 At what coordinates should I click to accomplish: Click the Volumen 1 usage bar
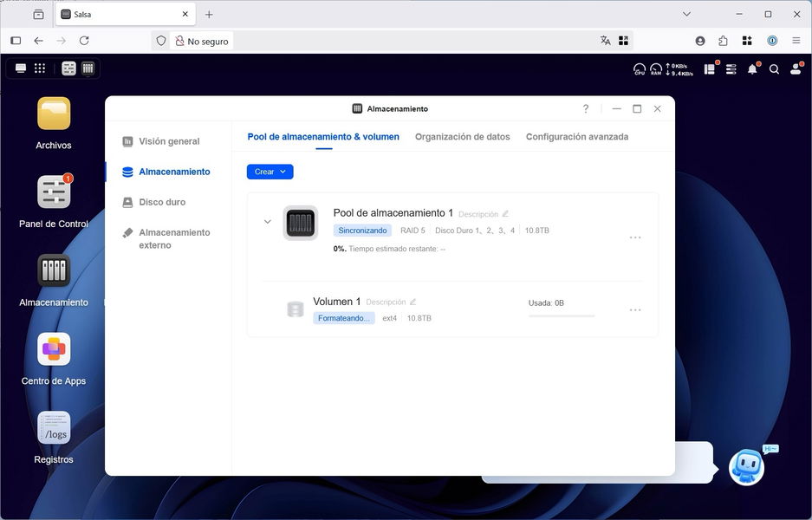pos(562,316)
